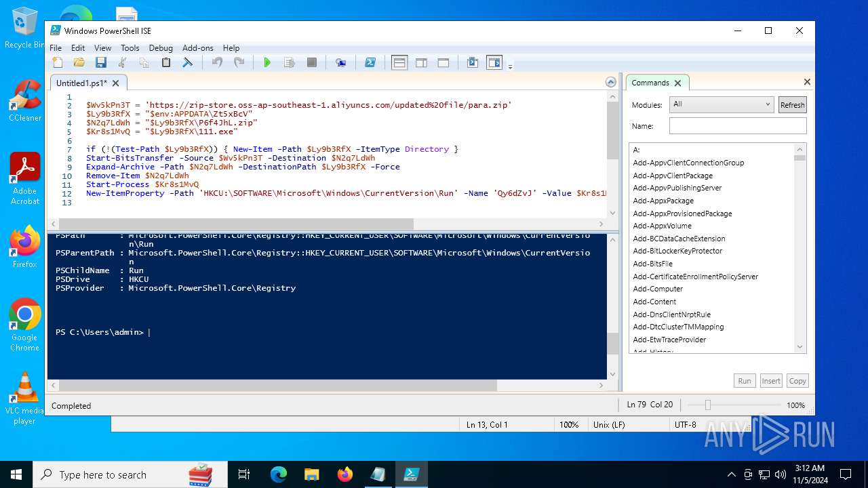Open CCleaner desktop shortcut
This screenshot has height=488, width=868.
pyautogui.click(x=25, y=100)
